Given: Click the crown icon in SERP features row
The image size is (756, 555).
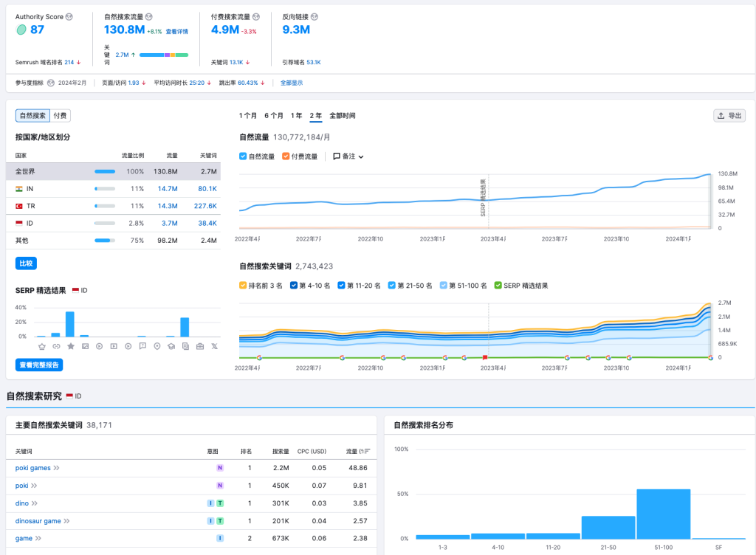Looking at the screenshot, I should pyautogui.click(x=42, y=346).
